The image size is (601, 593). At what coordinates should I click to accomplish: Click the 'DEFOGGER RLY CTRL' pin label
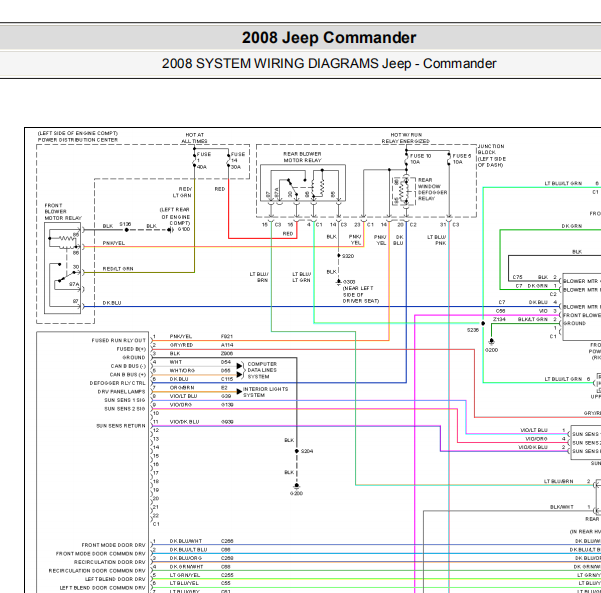tap(118, 383)
